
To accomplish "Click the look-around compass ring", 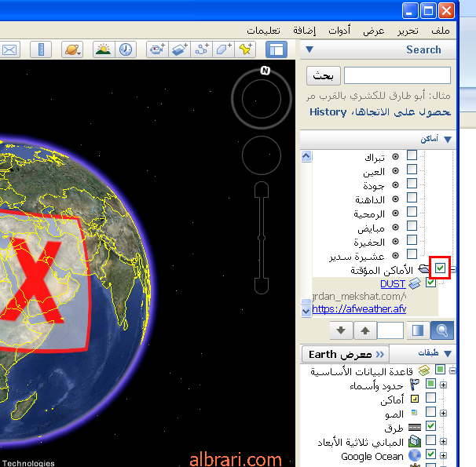I will tap(262, 99).
